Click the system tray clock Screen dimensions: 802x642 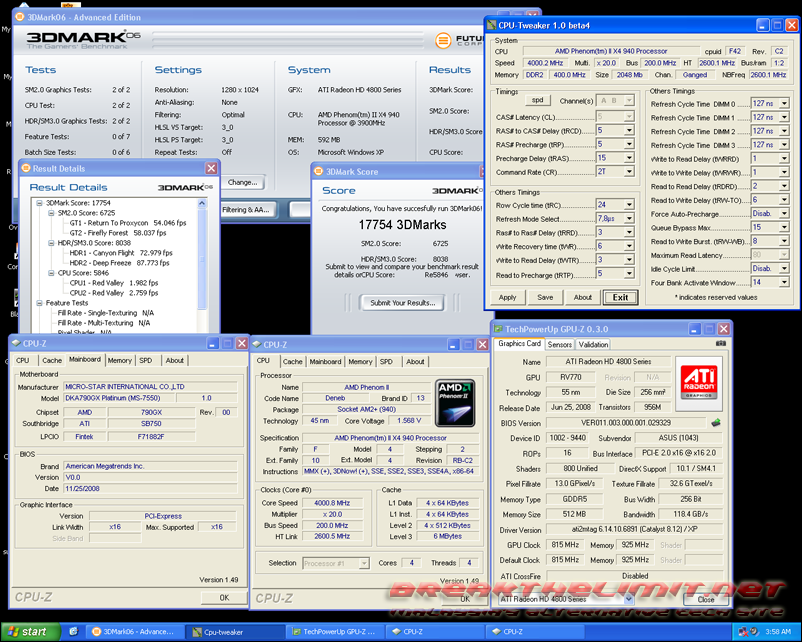click(x=778, y=632)
